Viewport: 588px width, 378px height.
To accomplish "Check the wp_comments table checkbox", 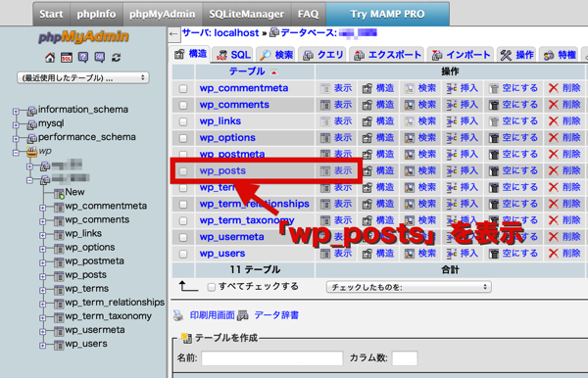I will click(x=183, y=105).
